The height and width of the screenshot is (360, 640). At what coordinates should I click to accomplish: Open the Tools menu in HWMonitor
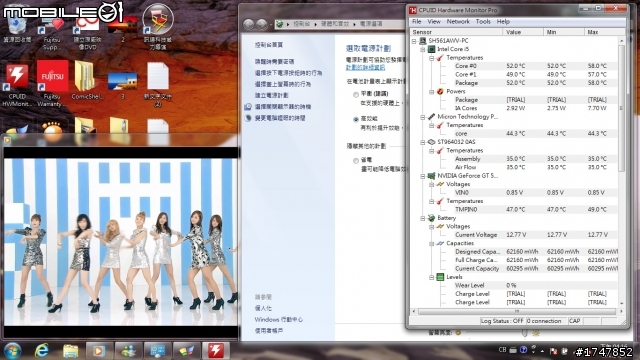[483, 22]
